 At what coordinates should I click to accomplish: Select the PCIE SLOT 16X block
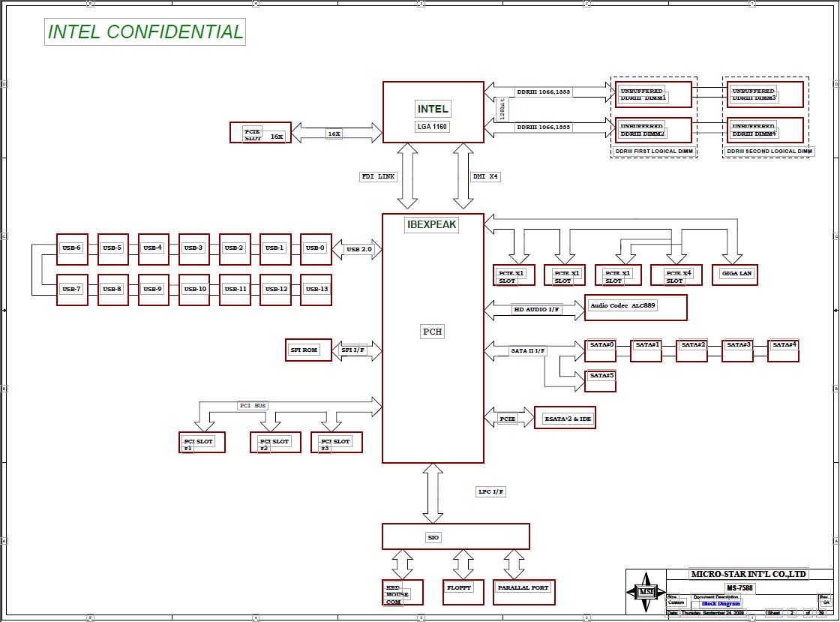pos(261,133)
